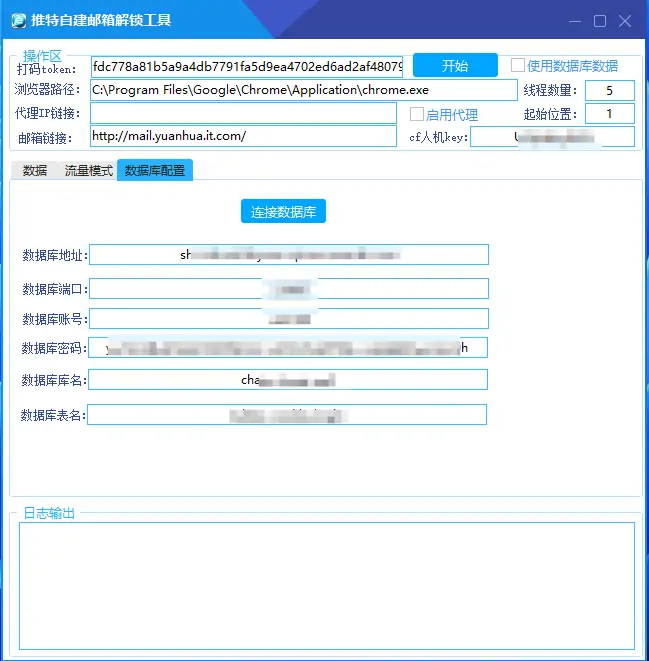This screenshot has width=649, height=661.
Task: Click the 推特自建邮箱解锁工具 window title
Action: [101, 21]
